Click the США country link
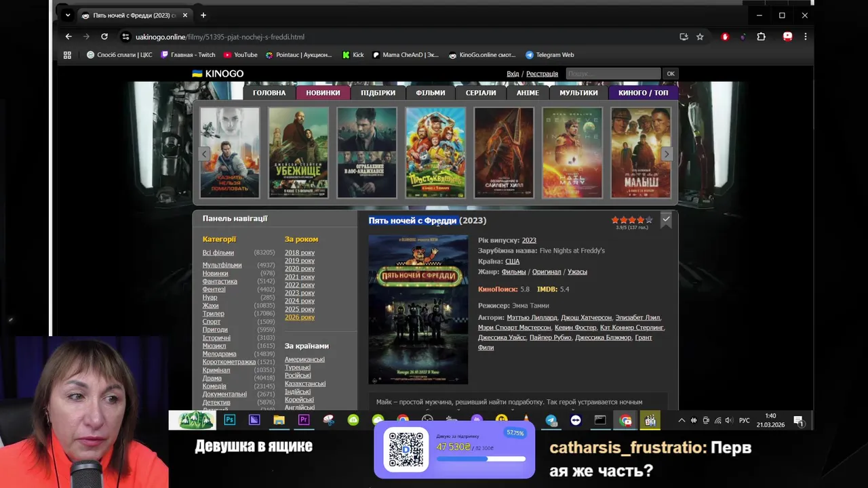868x488 pixels. (x=512, y=261)
